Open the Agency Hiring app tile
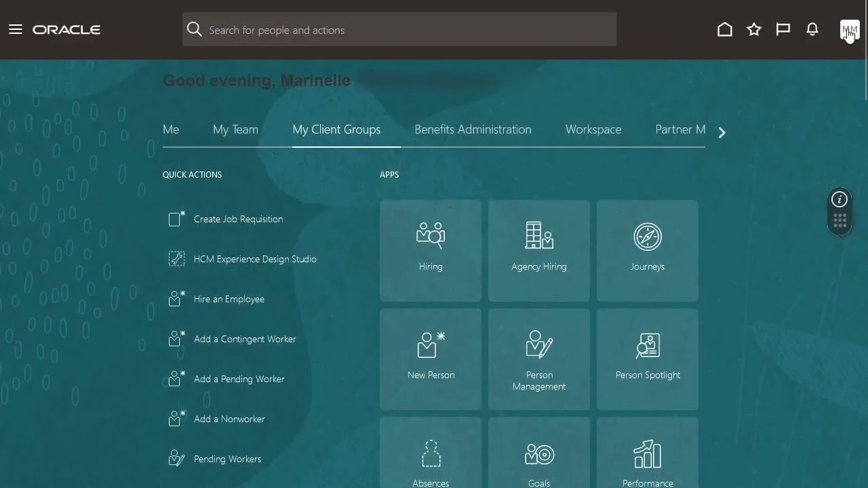Image resolution: width=868 pixels, height=488 pixels. pyautogui.click(x=539, y=251)
